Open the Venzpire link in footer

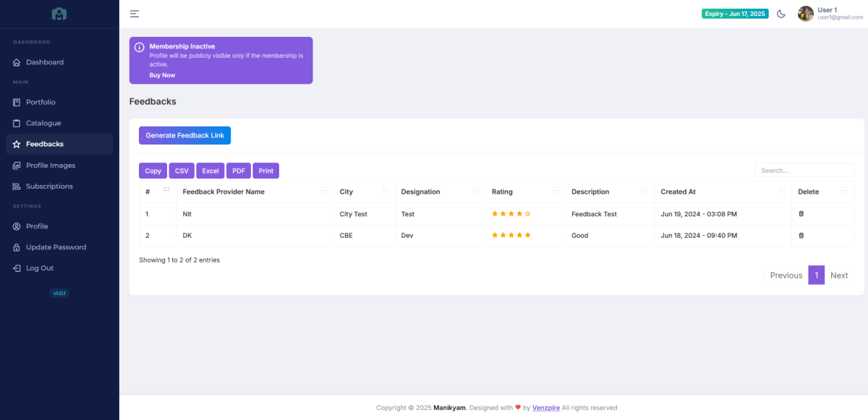click(x=546, y=408)
